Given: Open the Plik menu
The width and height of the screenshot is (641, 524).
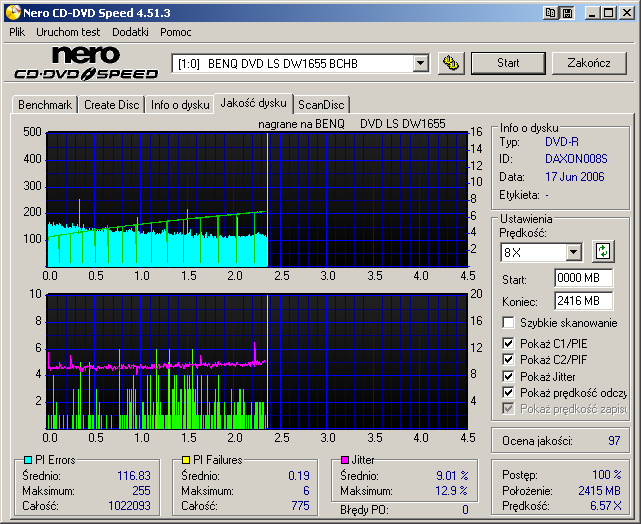Looking at the screenshot, I should (x=17, y=32).
